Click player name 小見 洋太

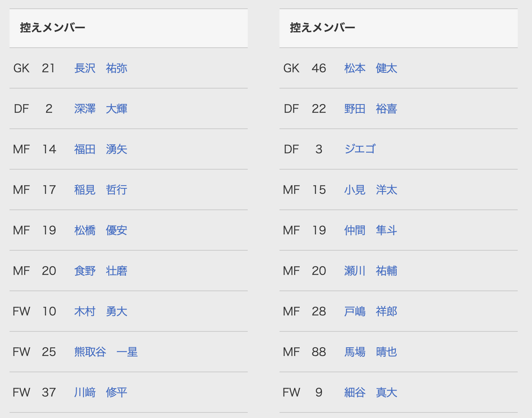pyautogui.click(x=371, y=190)
